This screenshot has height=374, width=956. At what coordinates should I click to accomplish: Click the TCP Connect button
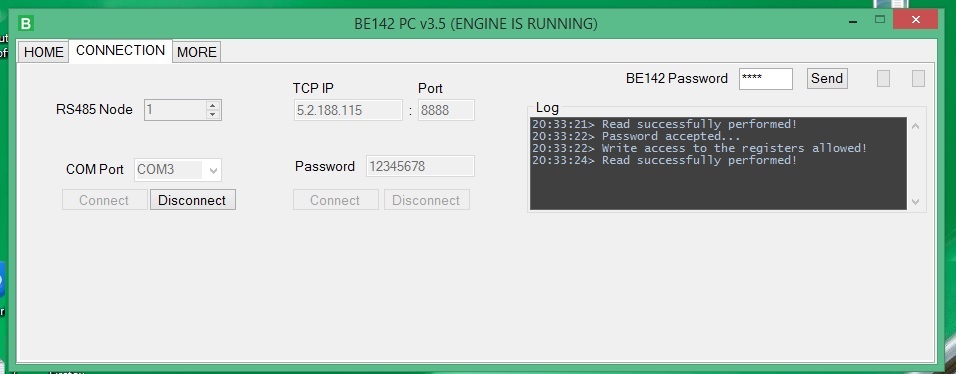point(335,200)
